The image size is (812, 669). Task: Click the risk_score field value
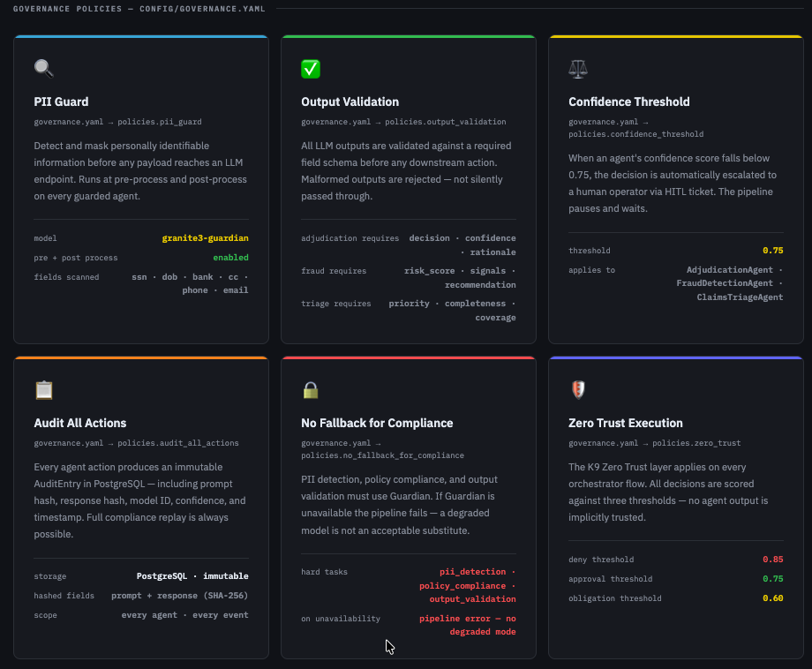pos(429,271)
